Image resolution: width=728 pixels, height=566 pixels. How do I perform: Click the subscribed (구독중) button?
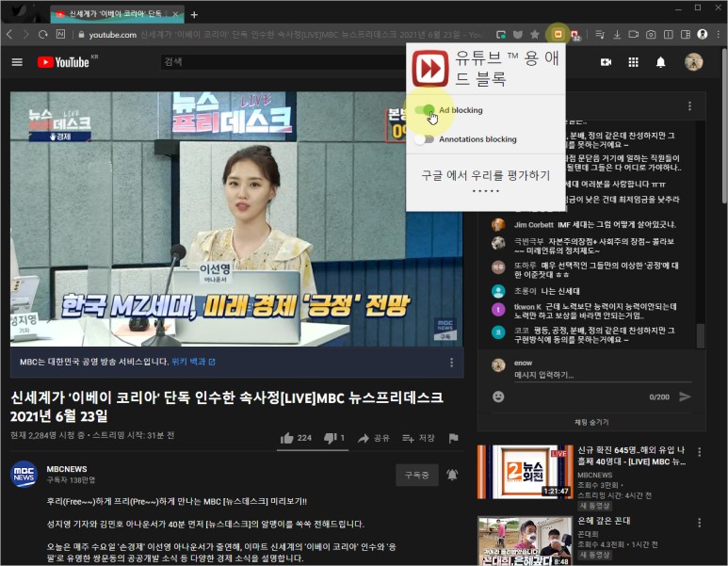(417, 475)
